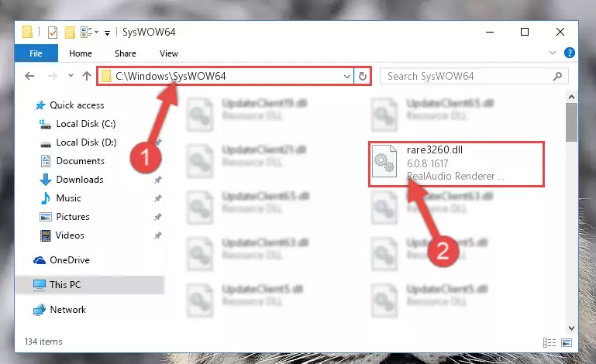Click the vertical scrollbar thumb

coord(571,122)
